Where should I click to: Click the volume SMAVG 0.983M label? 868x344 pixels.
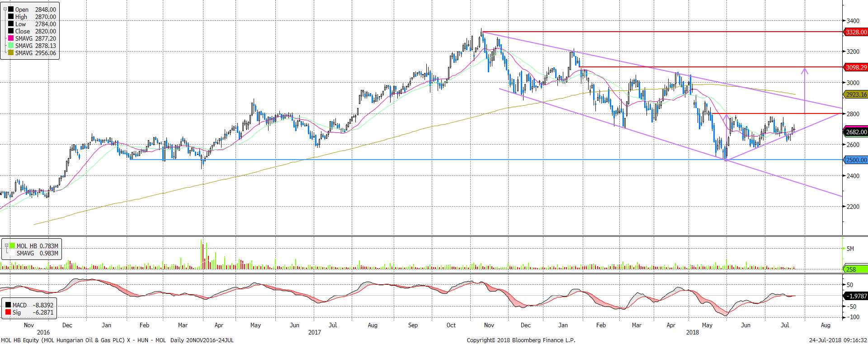click(x=38, y=254)
